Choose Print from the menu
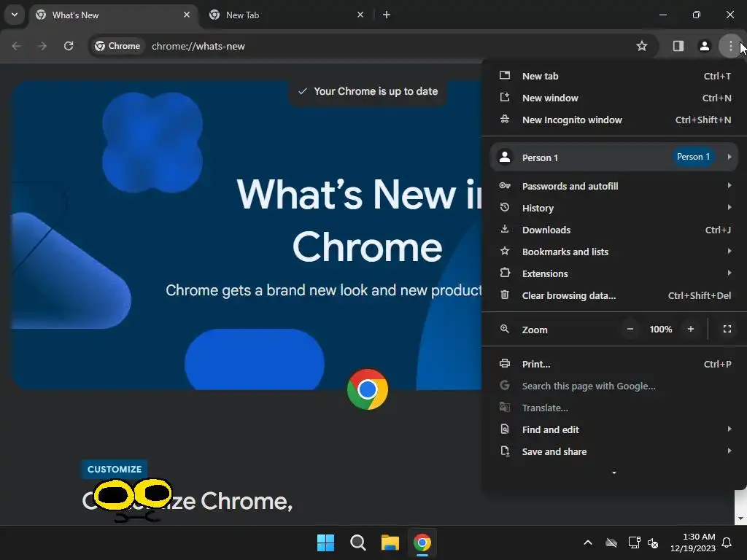Image resolution: width=747 pixels, height=560 pixels. pyautogui.click(x=614, y=365)
